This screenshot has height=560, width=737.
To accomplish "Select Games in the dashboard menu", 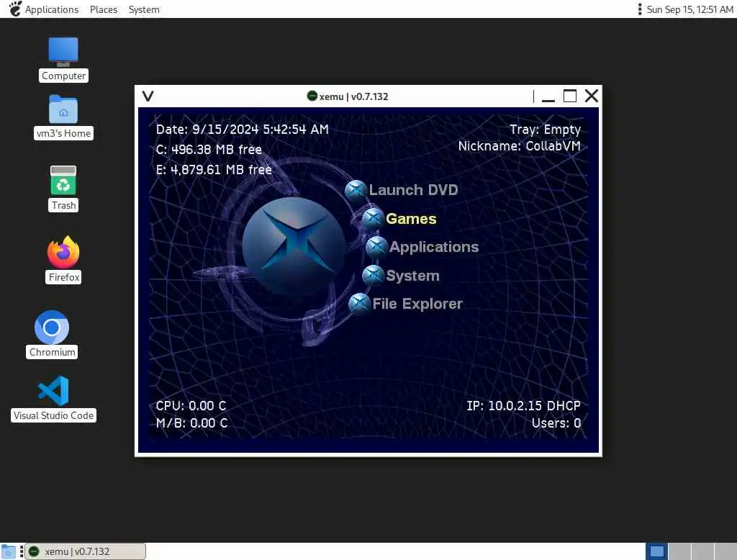I will tap(411, 219).
